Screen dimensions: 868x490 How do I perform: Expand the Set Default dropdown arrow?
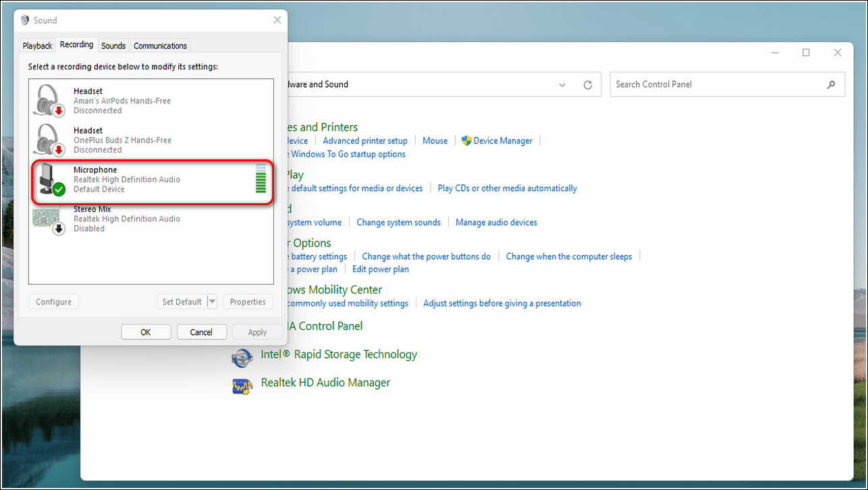point(212,302)
